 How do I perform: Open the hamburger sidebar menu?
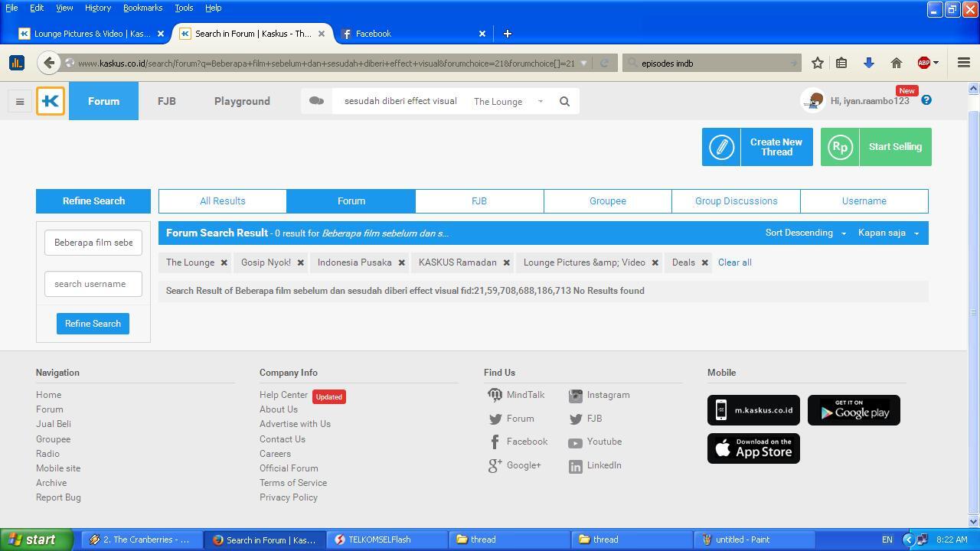point(20,101)
